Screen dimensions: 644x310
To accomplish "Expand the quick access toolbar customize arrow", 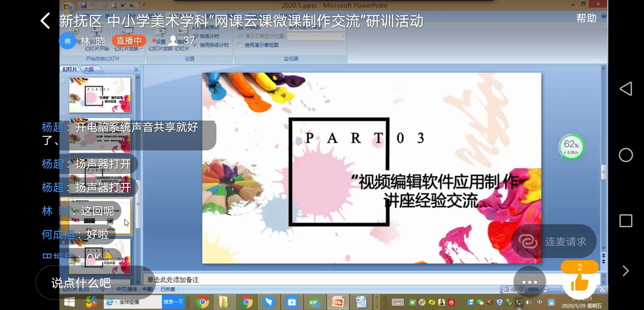I will tap(144, 5).
